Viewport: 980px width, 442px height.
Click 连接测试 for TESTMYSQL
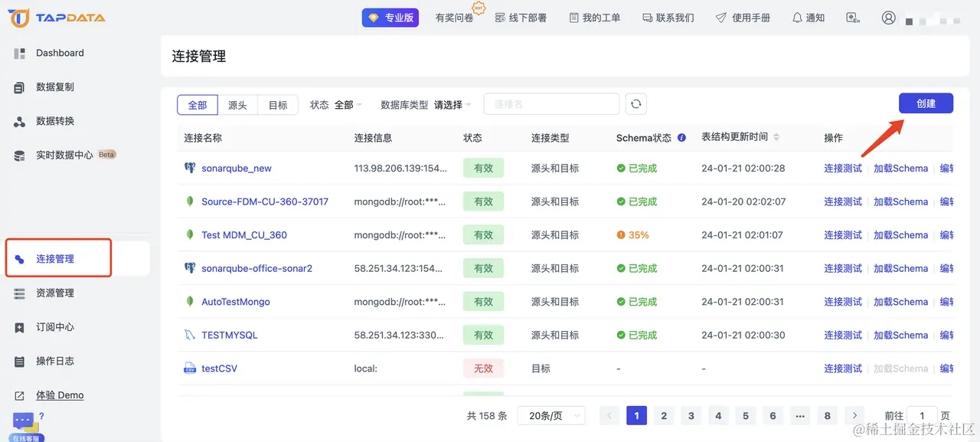coord(843,336)
